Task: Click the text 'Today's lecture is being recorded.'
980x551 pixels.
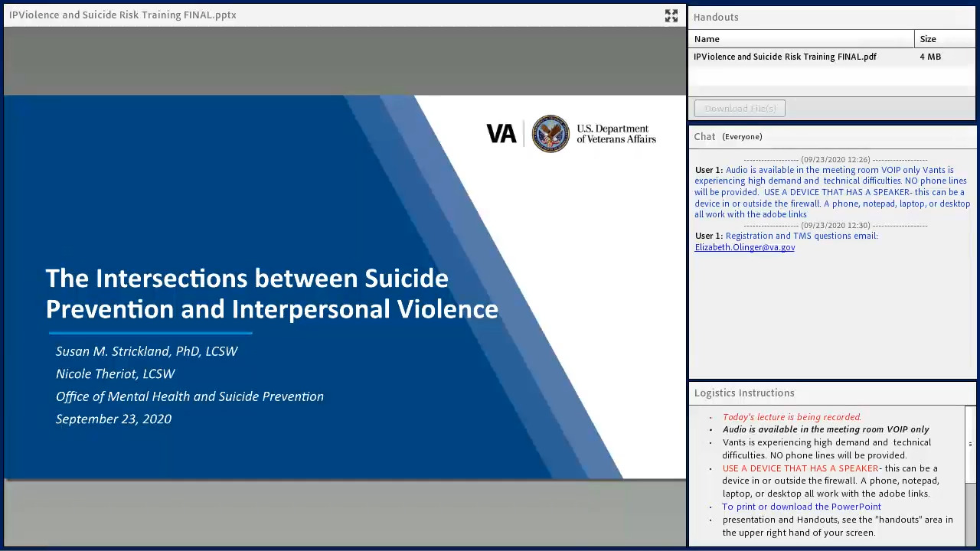Action: point(792,417)
